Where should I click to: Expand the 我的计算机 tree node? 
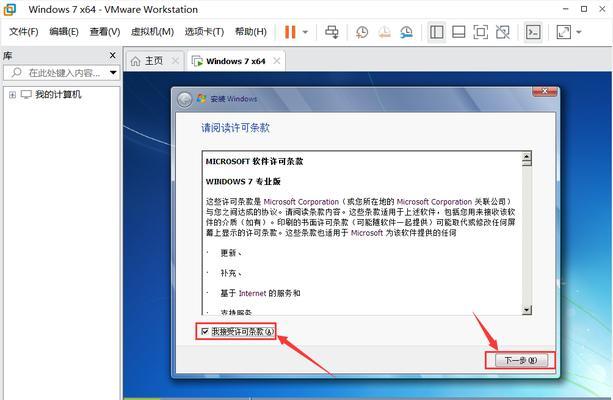(x=13, y=95)
